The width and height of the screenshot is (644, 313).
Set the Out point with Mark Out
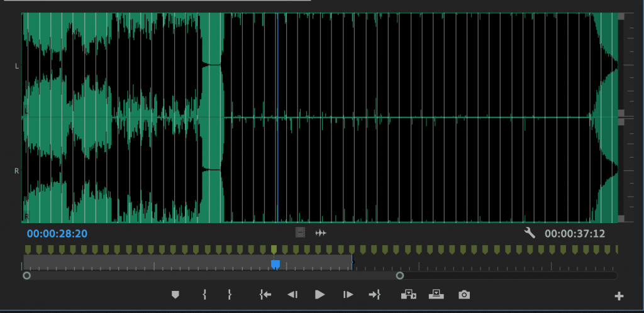(x=230, y=295)
